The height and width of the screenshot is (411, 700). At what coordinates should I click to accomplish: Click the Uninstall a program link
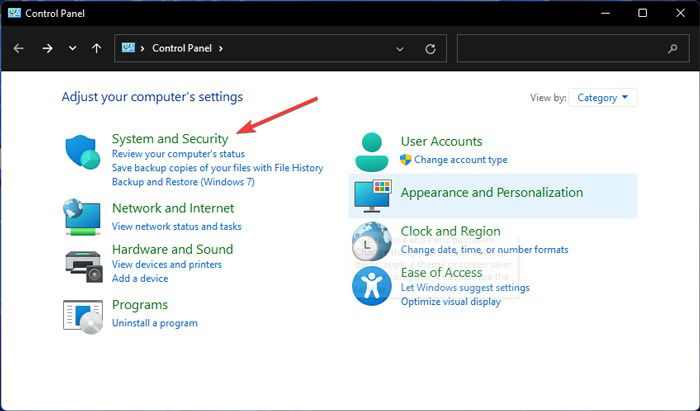click(x=154, y=323)
